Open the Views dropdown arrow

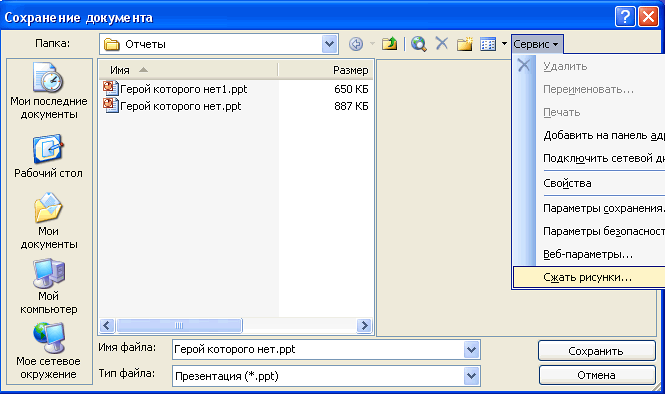coord(504,44)
